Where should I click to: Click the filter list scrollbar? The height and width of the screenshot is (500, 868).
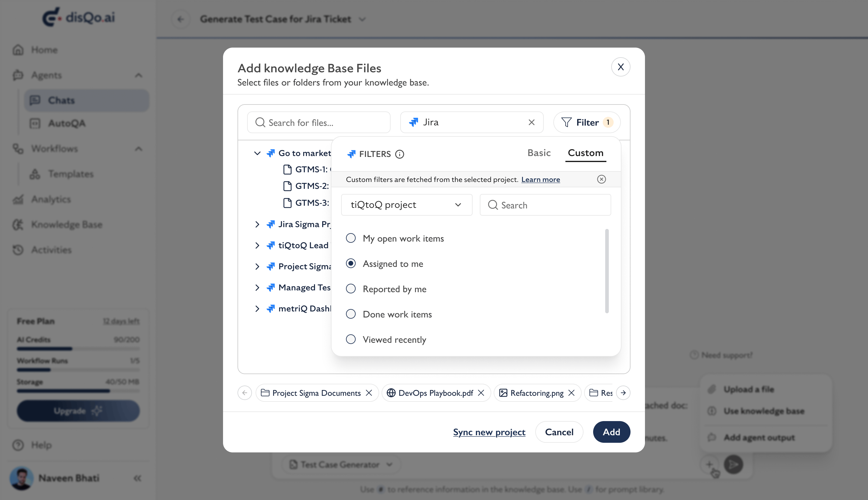pos(607,271)
